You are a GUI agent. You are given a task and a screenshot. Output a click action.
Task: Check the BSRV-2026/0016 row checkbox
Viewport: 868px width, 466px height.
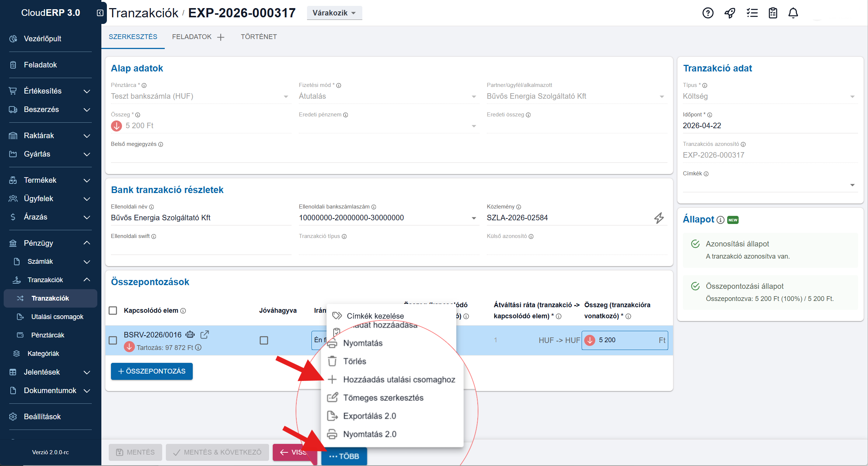coord(113,340)
